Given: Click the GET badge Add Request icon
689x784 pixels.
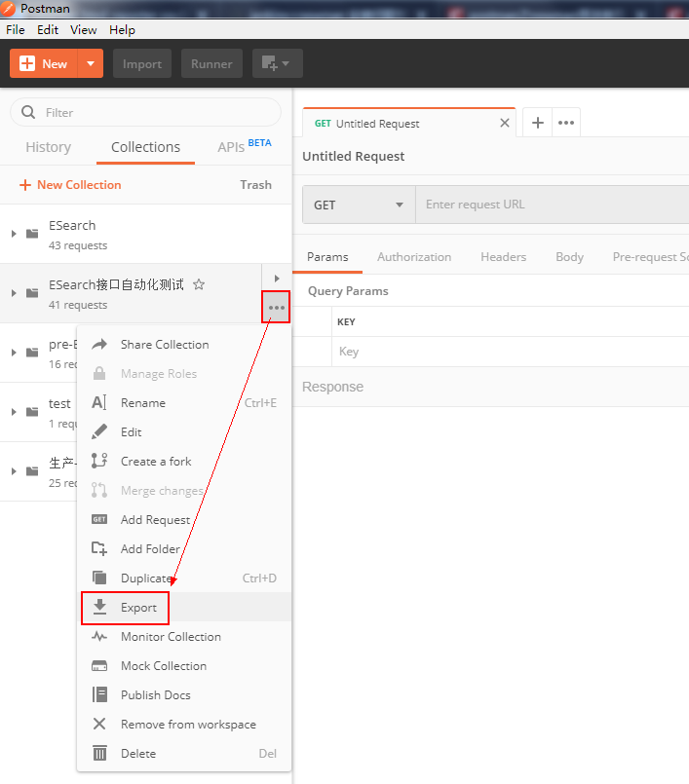Looking at the screenshot, I should tap(99, 519).
